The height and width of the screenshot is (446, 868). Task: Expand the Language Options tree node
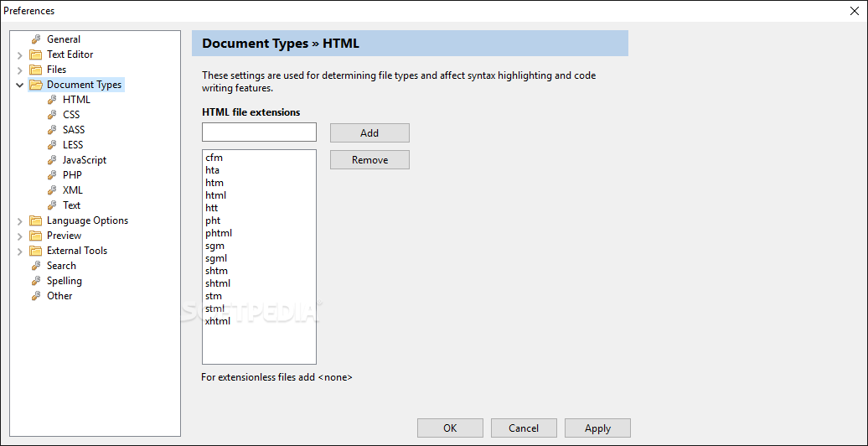tap(20, 221)
